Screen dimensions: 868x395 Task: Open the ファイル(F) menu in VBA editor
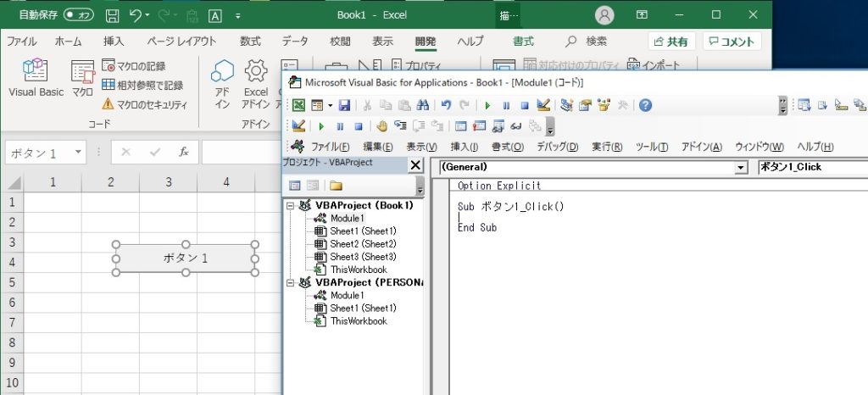331,147
